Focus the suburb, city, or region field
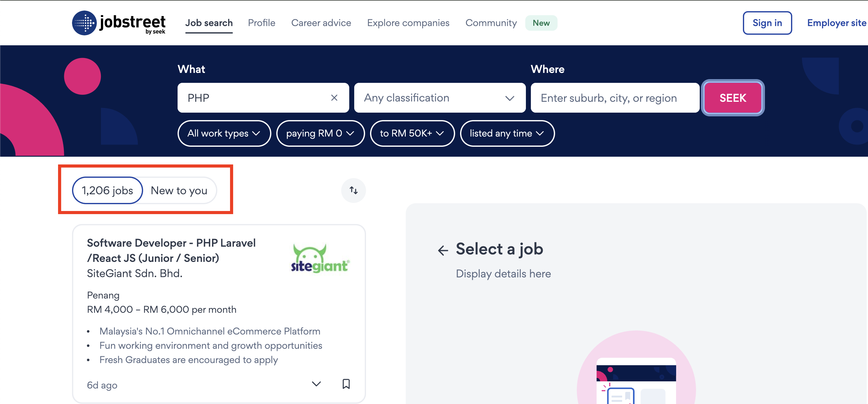 click(x=615, y=98)
